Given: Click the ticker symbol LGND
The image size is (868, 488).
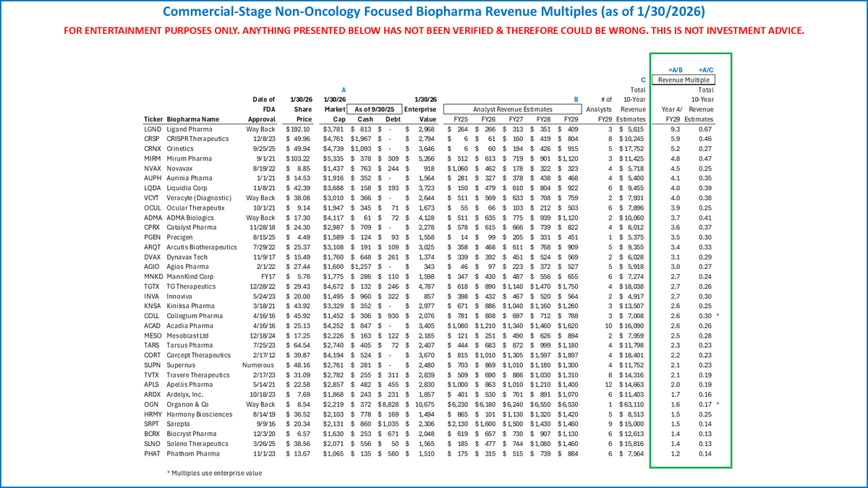Looking at the screenshot, I should (x=152, y=129).
